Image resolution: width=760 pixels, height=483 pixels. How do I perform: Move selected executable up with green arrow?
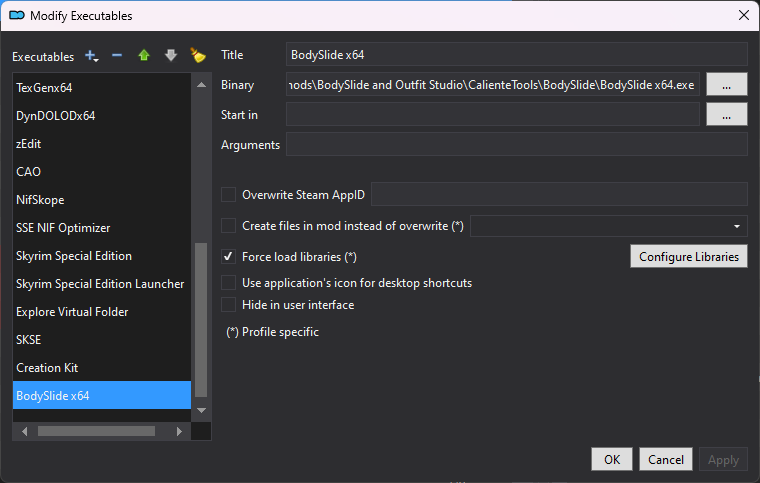144,56
